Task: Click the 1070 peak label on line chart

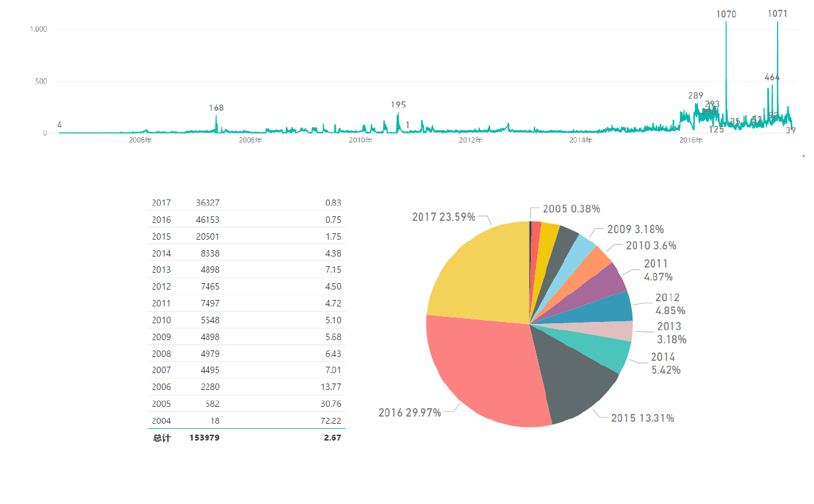Action: [726, 14]
